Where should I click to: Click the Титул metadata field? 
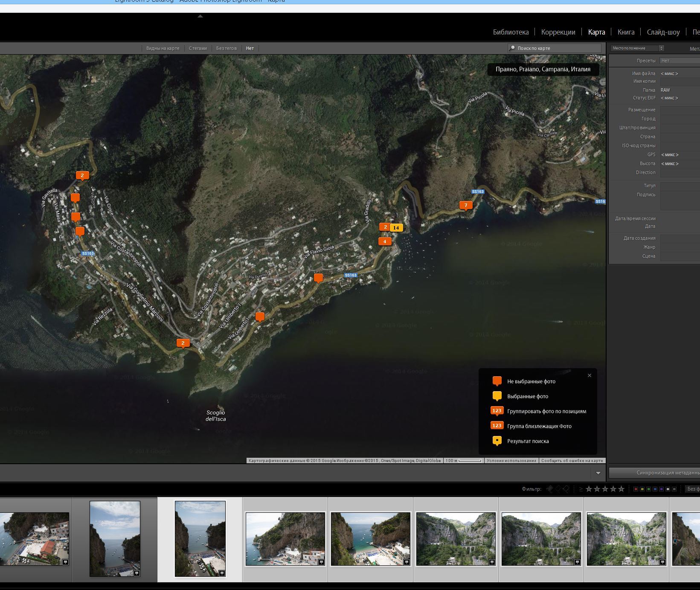680,186
